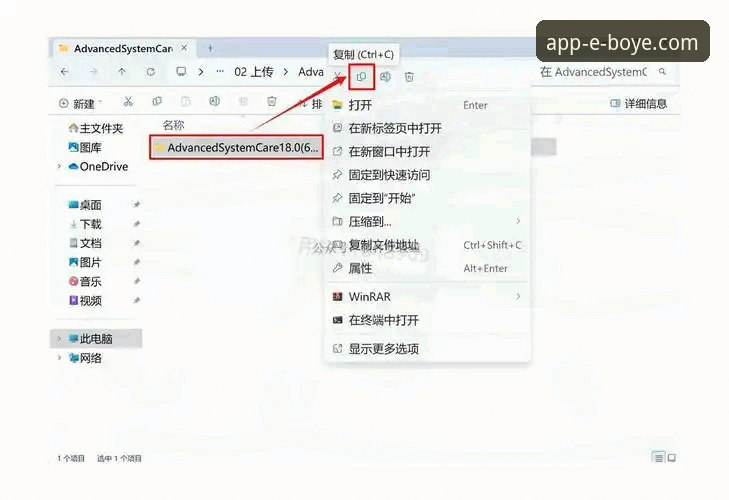Viewport: 729px width, 500px height.
Task: Open 主文件夹 in the sidebar
Action: [95, 128]
